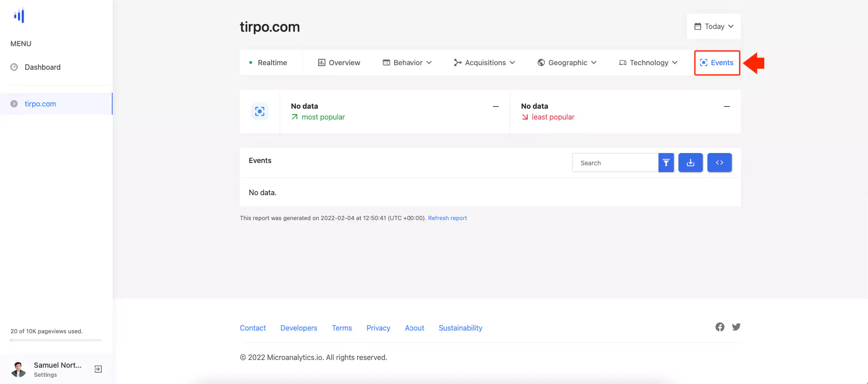Click the Technology devices icon
The height and width of the screenshot is (384, 868).
coord(623,62)
